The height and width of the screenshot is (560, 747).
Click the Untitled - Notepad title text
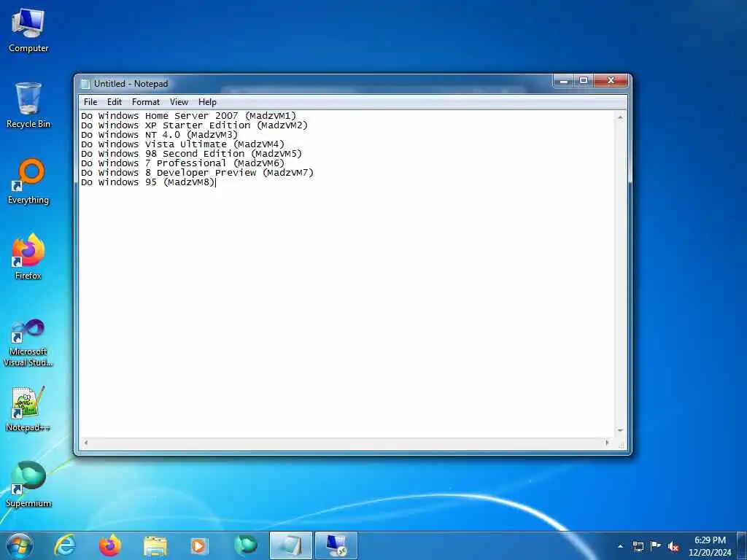(131, 84)
